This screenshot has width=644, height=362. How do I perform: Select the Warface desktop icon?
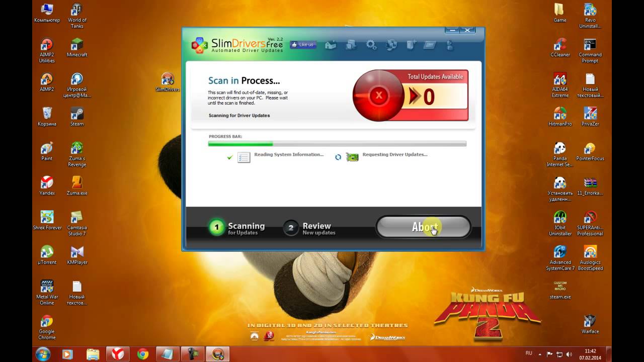click(x=590, y=324)
